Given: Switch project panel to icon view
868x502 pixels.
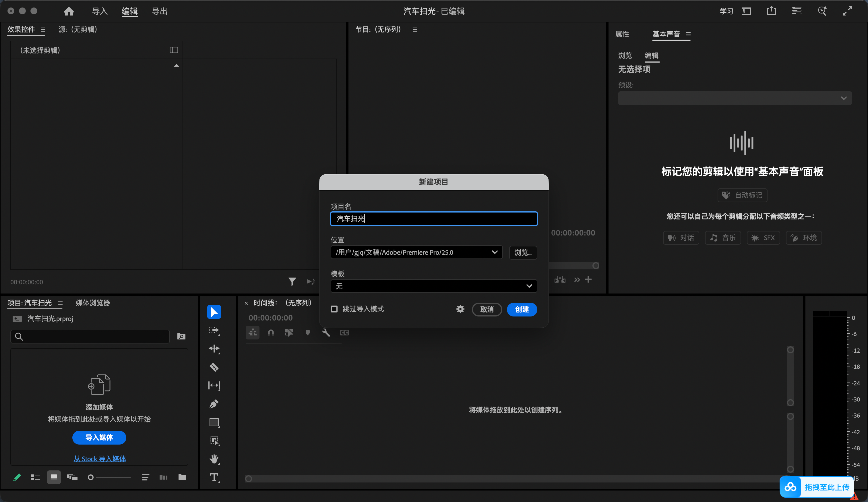Looking at the screenshot, I should coord(54,477).
